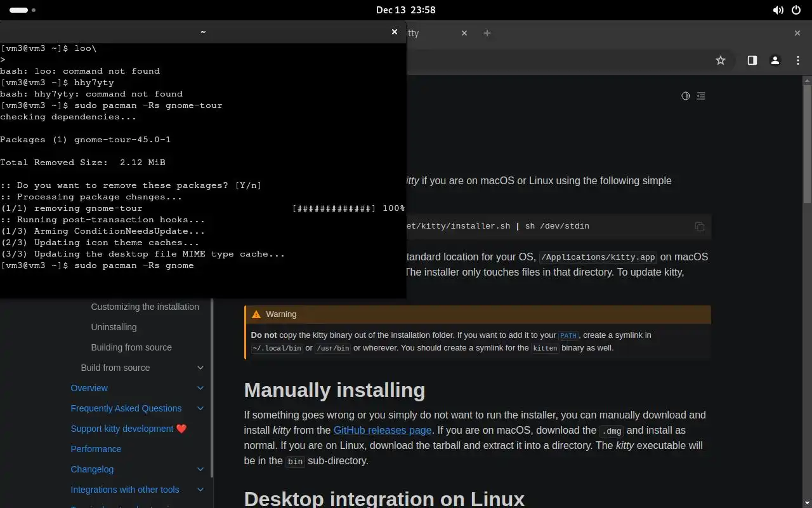Open Building from source sidebar link

coord(131,347)
